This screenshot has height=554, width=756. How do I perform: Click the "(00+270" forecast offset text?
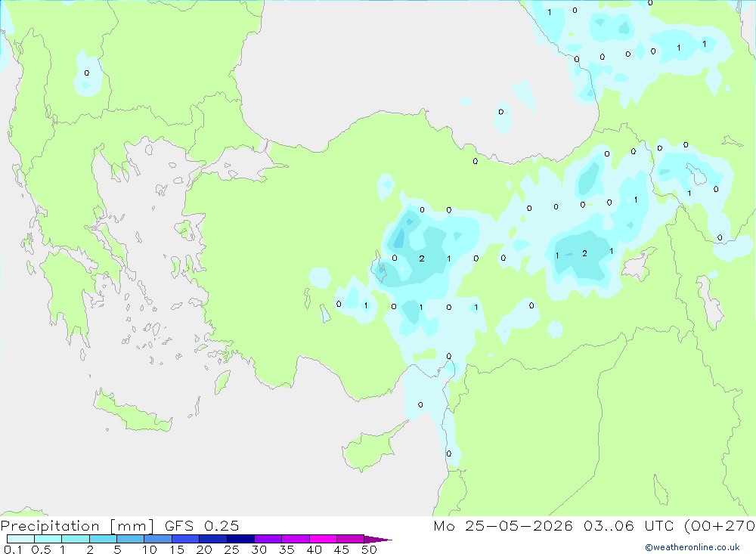[720, 526]
